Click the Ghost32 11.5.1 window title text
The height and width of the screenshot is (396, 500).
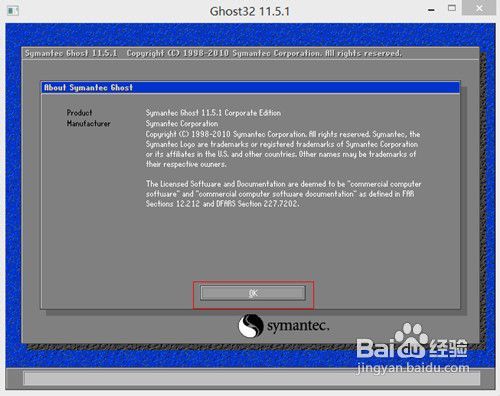pyautogui.click(x=250, y=11)
